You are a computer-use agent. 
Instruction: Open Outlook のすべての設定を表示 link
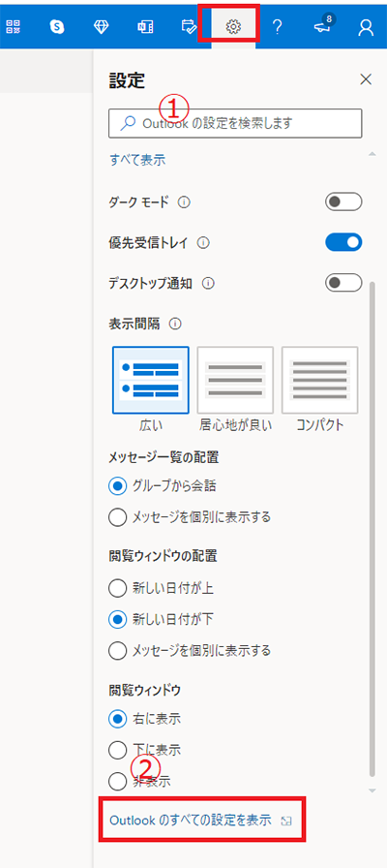coord(191,820)
